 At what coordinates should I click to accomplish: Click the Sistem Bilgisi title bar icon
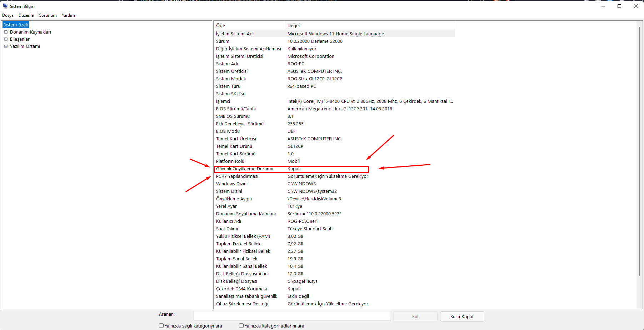[x=5, y=6]
